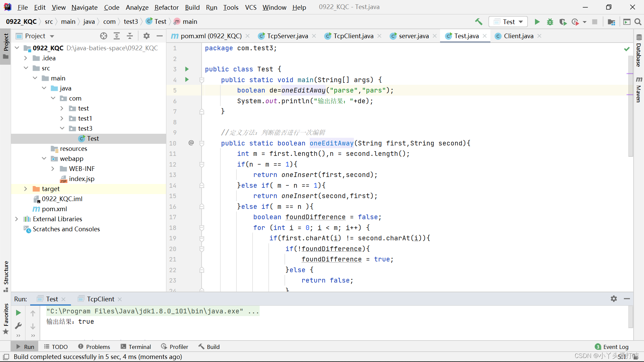Click the Up stack trace arrow
Screen dimensions: 644x362
pos(33,313)
